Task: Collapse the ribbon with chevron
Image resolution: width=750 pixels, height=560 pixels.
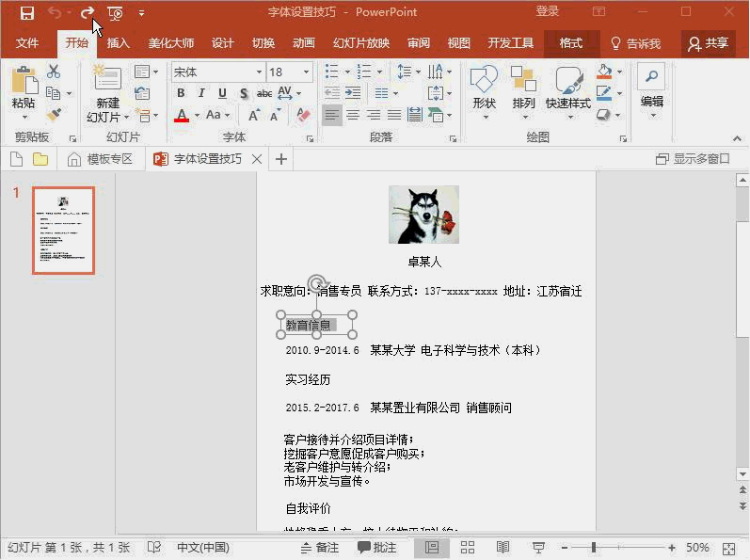Action: (x=737, y=138)
